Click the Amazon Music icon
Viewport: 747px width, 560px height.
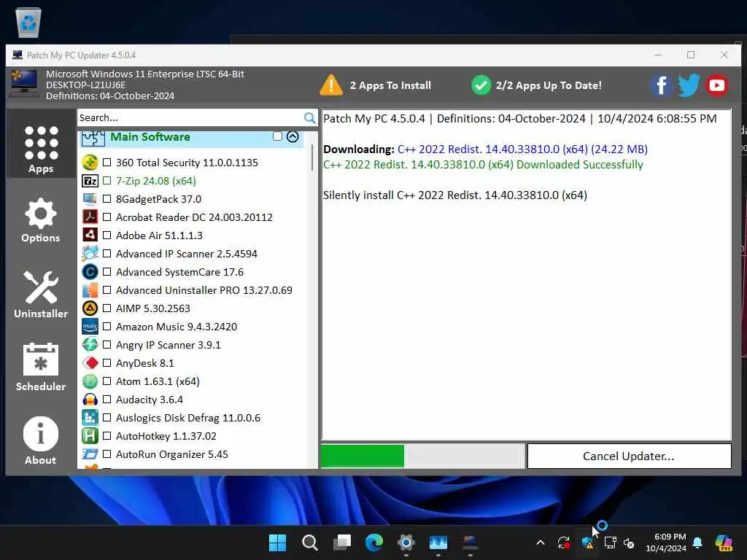(x=90, y=327)
